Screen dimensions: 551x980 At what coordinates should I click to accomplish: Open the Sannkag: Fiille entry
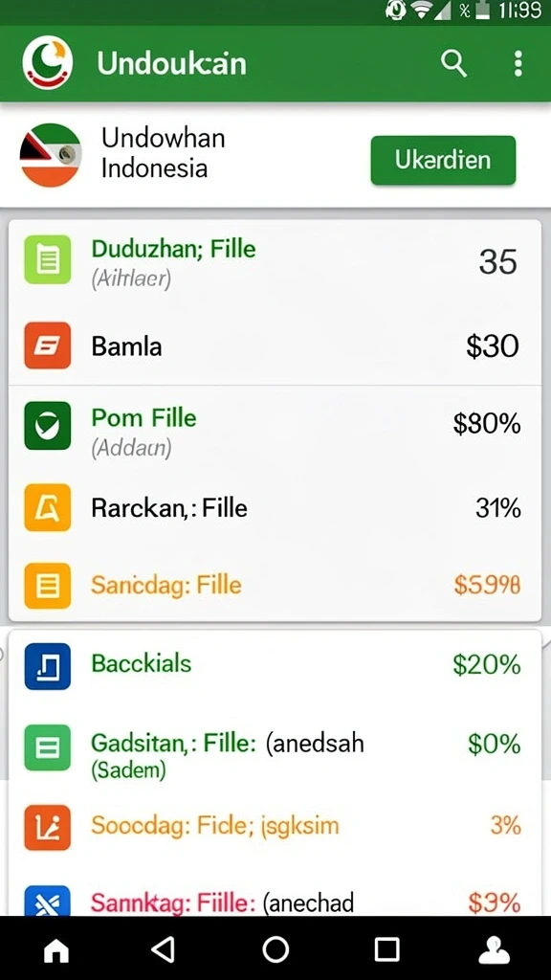(x=275, y=900)
